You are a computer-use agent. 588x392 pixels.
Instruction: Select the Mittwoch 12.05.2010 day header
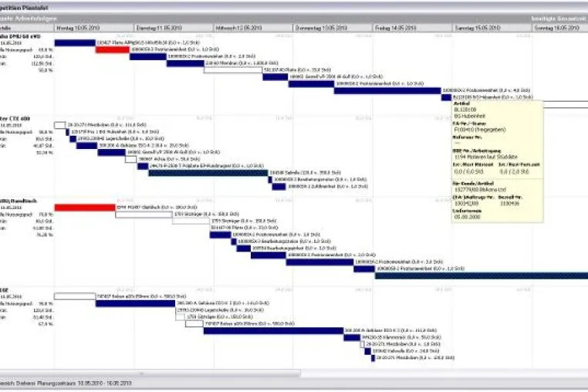click(x=254, y=28)
